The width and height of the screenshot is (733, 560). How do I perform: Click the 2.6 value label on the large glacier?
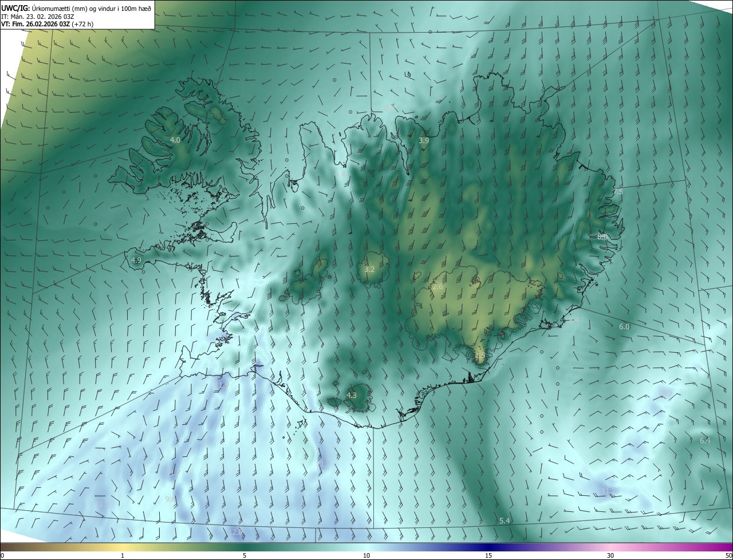[438, 286]
